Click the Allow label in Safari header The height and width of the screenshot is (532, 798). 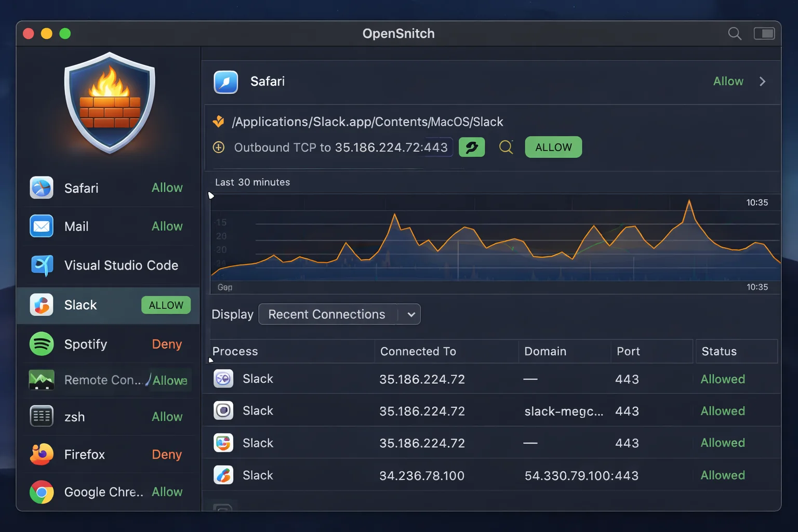click(728, 82)
